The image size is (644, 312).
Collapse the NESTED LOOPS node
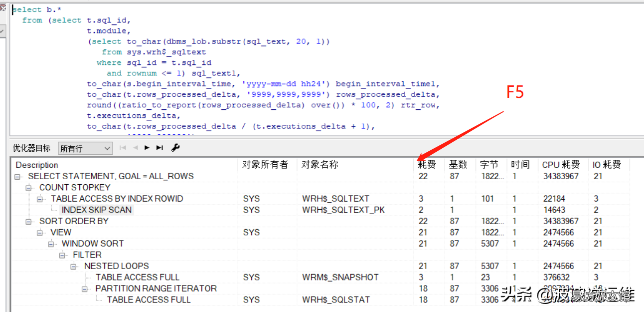pos(74,266)
